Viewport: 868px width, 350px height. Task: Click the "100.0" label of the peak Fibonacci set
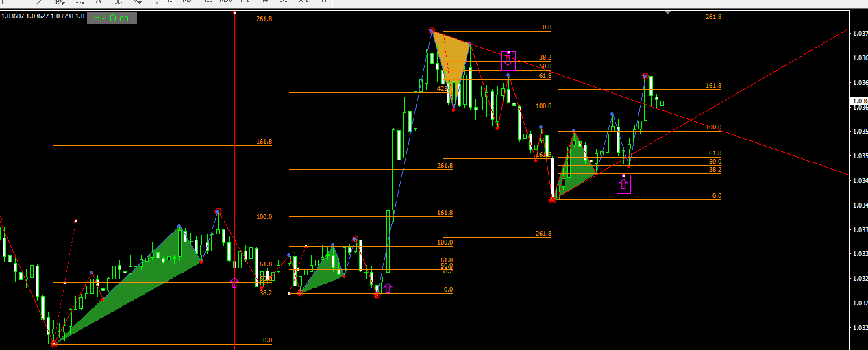tap(544, 106)
